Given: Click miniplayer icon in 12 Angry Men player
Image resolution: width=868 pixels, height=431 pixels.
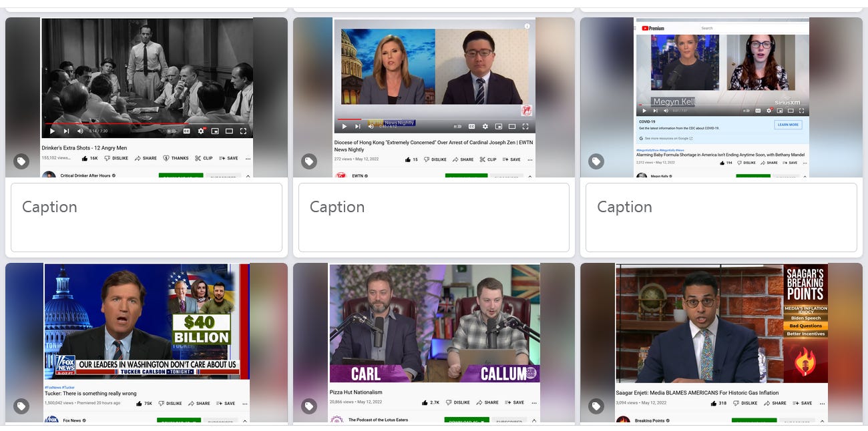Looking at the screenshot, I should click(x=215, y=131).
